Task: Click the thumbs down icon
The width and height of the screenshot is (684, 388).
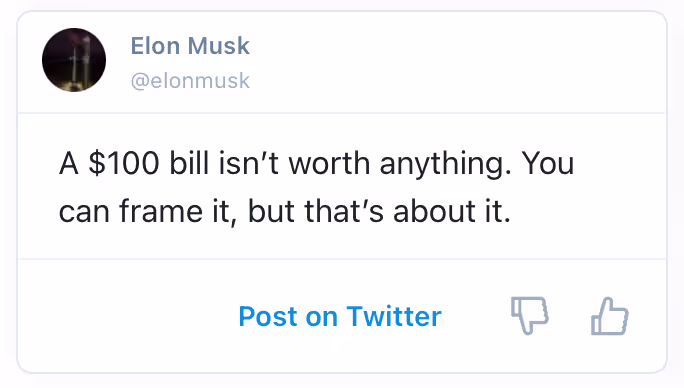Action: [530, 316]
